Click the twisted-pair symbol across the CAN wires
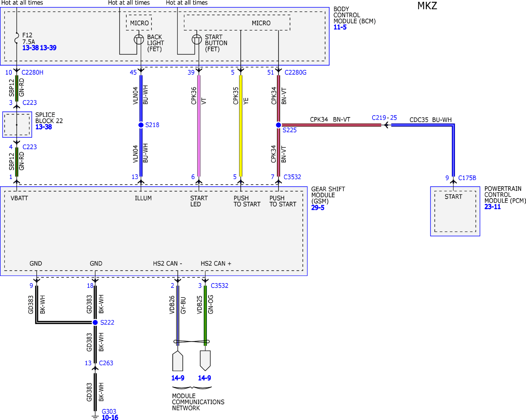 [192, 342]
